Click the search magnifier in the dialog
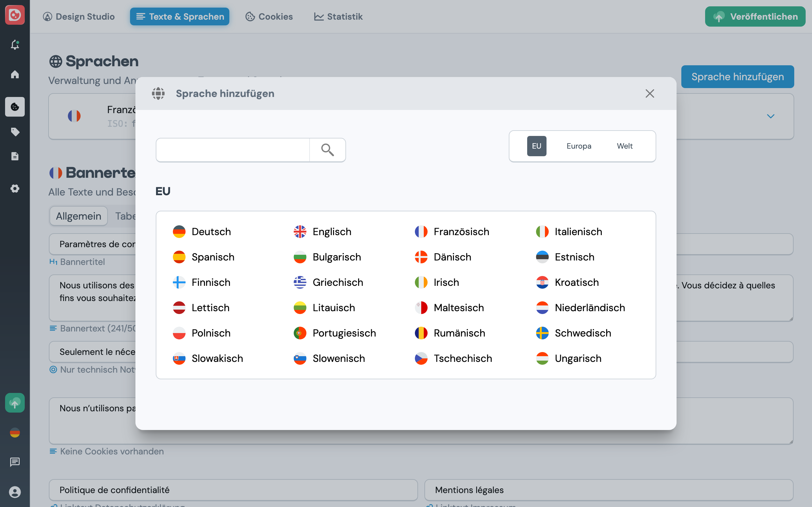The width and height of the screenshot is (812, 507). click(327, 150)
